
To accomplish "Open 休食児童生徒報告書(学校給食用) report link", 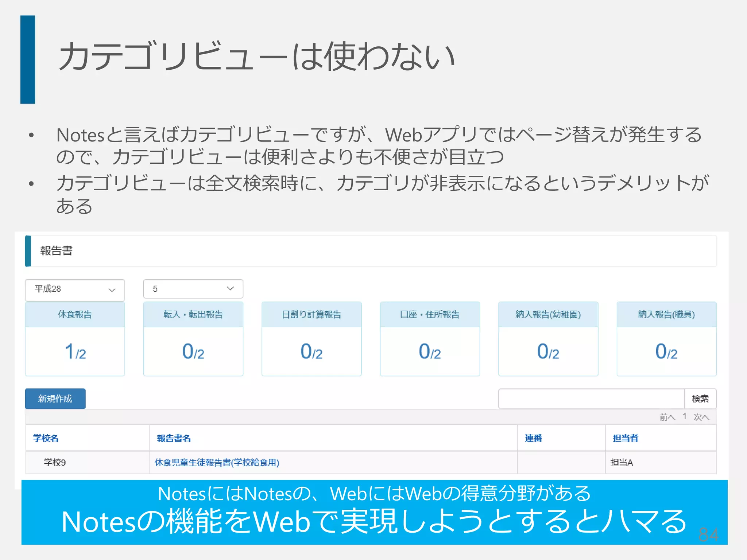I will [217, 462].
